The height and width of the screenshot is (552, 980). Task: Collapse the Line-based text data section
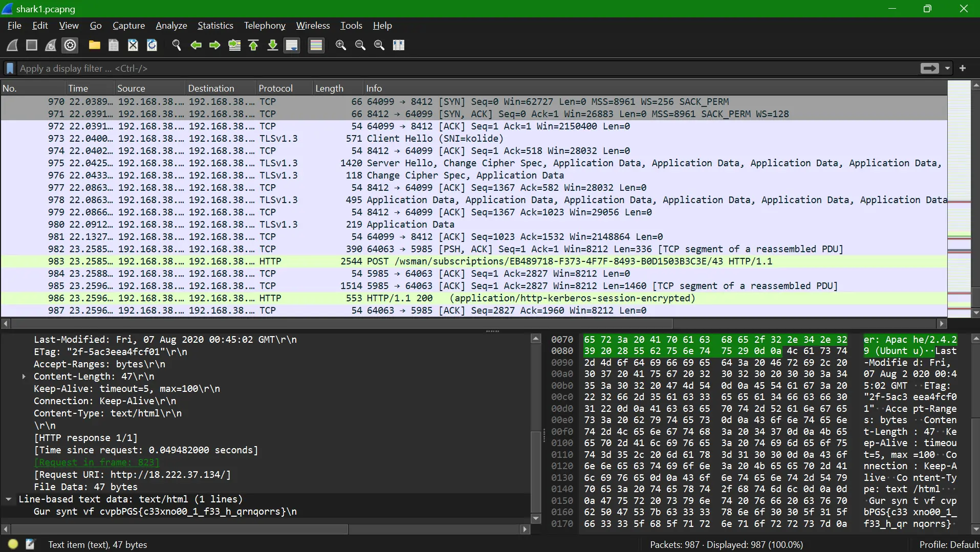pos(9,499)
